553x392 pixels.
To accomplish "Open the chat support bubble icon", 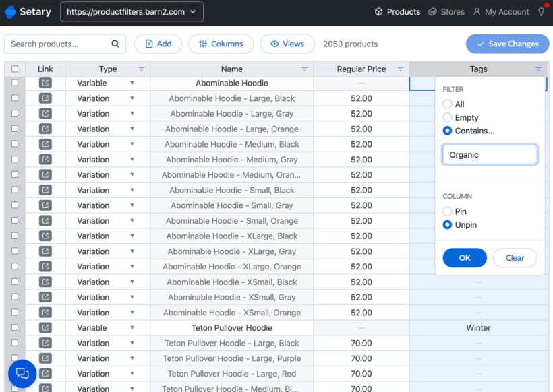I will point(22,374).
